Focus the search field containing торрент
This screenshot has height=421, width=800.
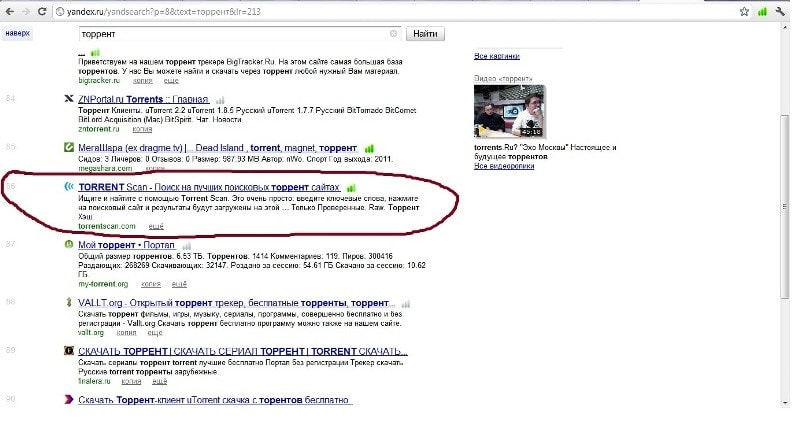coord(240,34)
